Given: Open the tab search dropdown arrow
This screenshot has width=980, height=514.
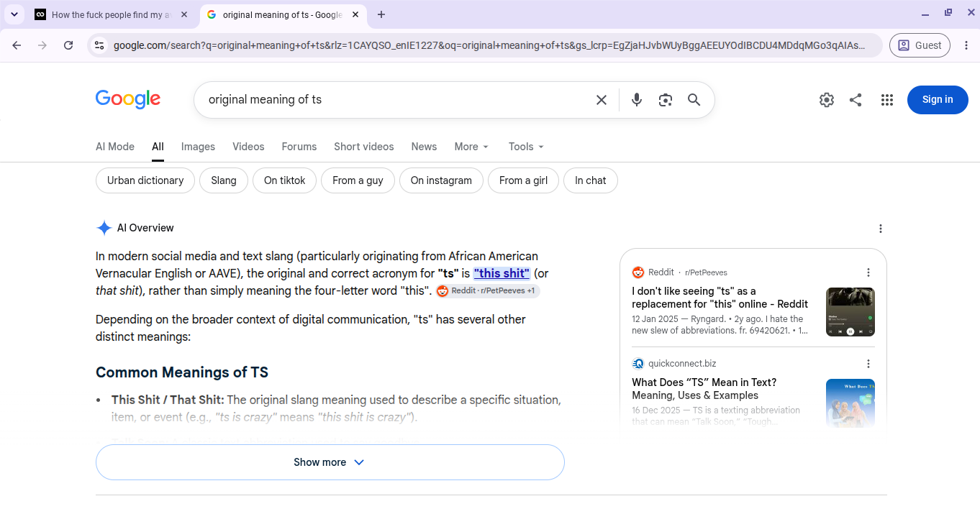Looking at the screenshot, I should tap(14, 14).
